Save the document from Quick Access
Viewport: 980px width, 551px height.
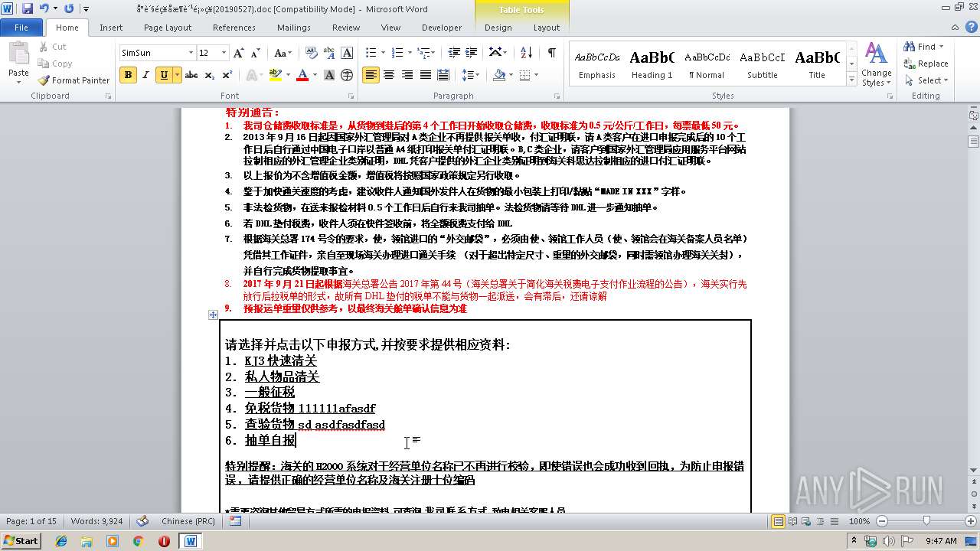(28, 8)
